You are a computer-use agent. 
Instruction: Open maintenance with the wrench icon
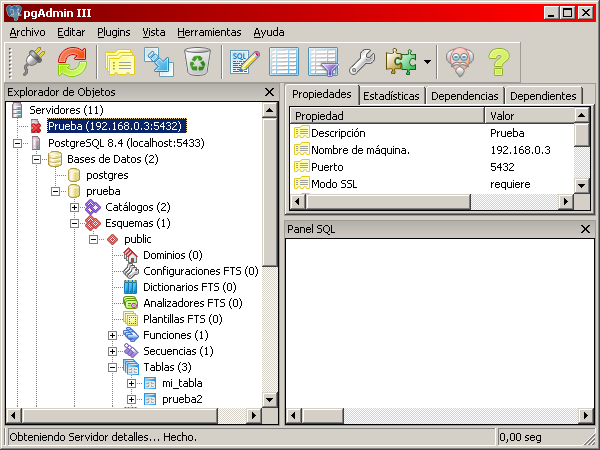[362, 61]
